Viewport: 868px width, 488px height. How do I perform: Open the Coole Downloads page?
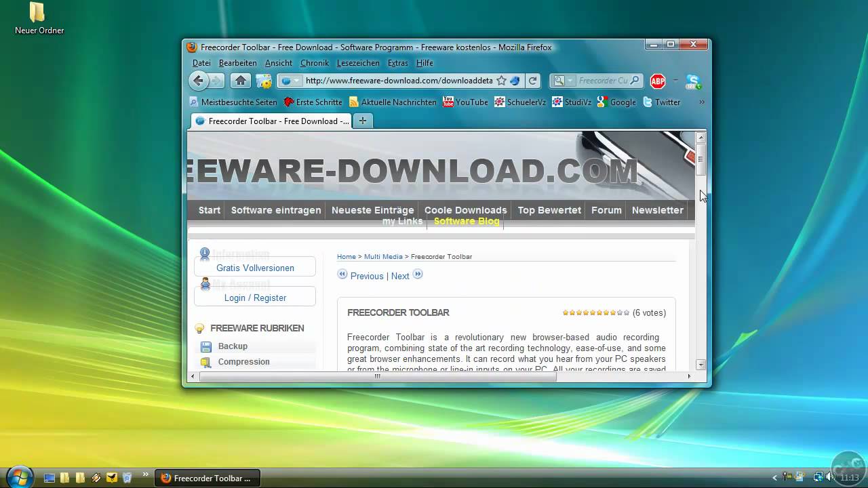466,210
